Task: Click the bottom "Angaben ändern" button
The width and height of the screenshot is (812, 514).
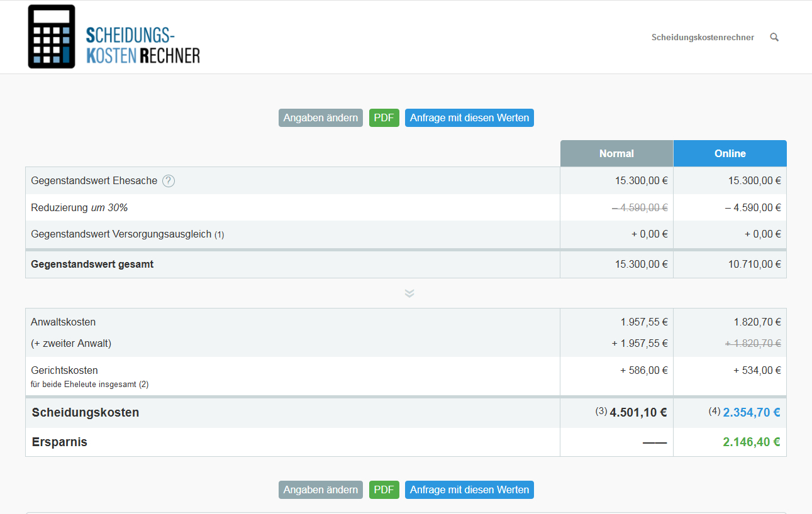Action: [321, 489]
